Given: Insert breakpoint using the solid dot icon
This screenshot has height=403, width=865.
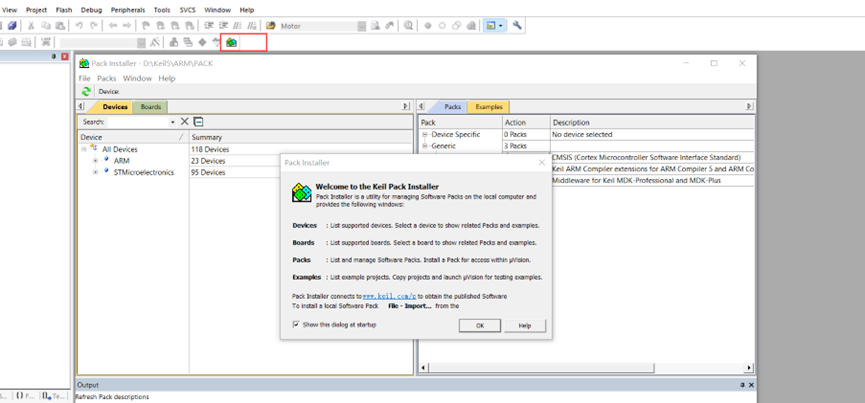Looking at the screenshot, I should (x=428, y=25).
